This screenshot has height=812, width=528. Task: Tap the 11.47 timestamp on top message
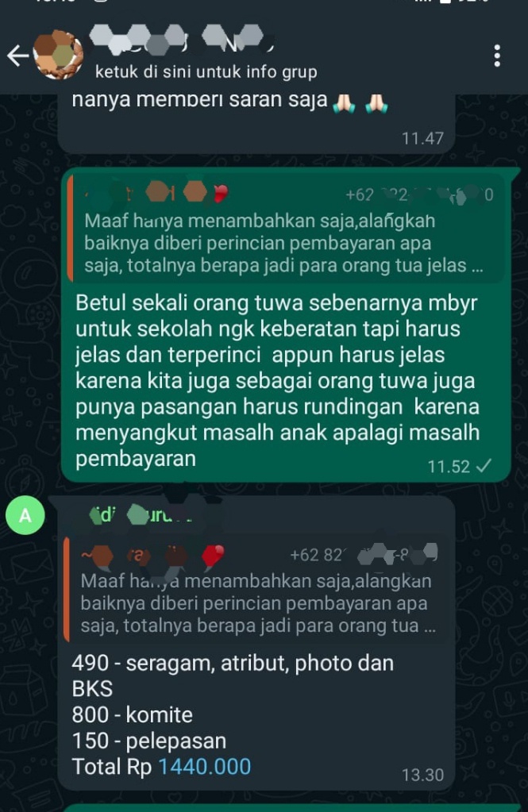click(423, 138)
